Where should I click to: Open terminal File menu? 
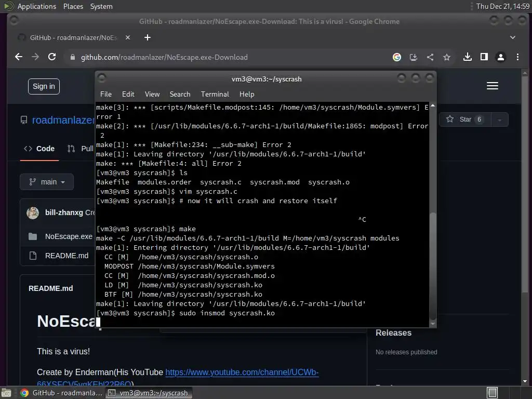click(106, 95)
